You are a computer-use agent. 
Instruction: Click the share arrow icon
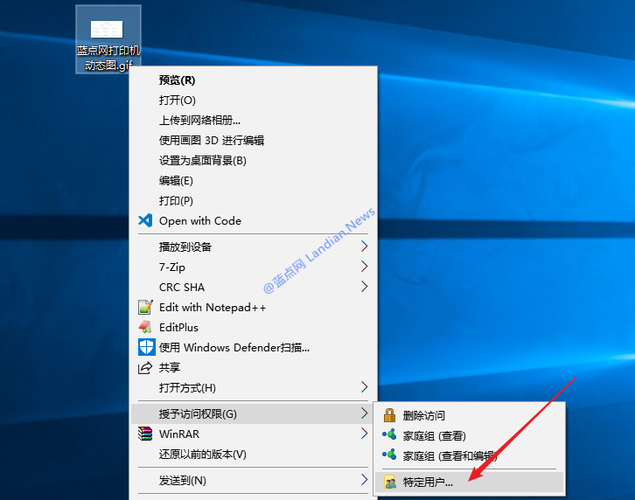click(145, 368)
